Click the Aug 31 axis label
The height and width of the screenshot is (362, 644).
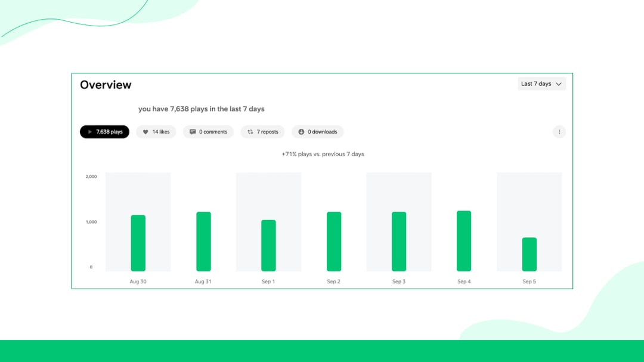(x=203, y=281)
